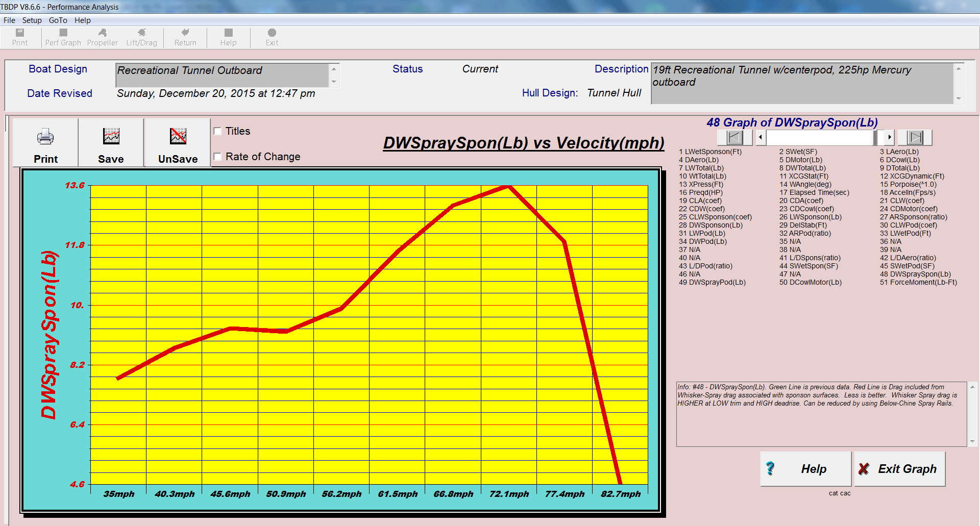Click the Print toolbar icon
The image size is (980, 526).
coord(20,37)
